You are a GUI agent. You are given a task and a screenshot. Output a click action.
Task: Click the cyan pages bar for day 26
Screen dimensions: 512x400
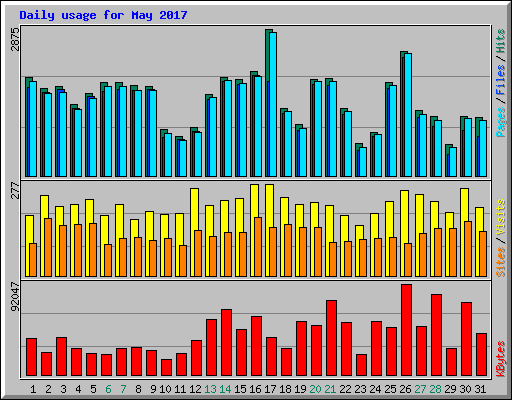(408, 115)
